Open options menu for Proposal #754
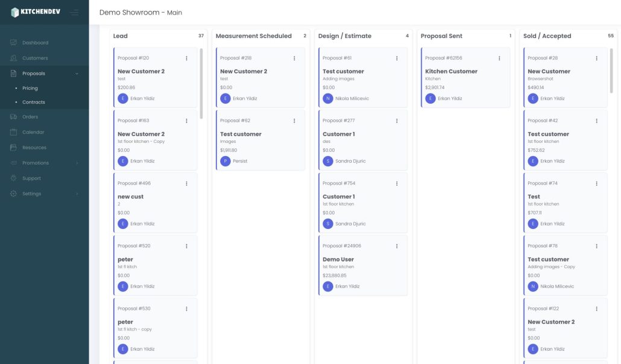This screenshot has width=621, height=364. (397, 183)
